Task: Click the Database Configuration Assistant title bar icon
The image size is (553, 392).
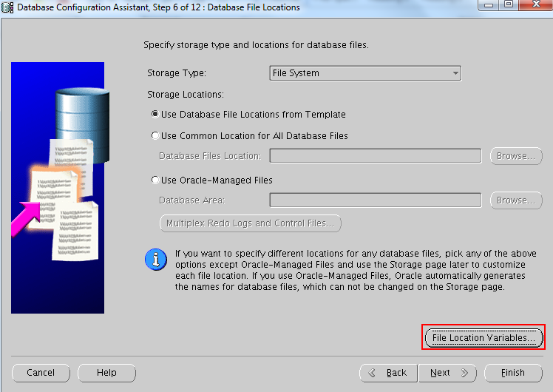Action: [x=7, y=7]
